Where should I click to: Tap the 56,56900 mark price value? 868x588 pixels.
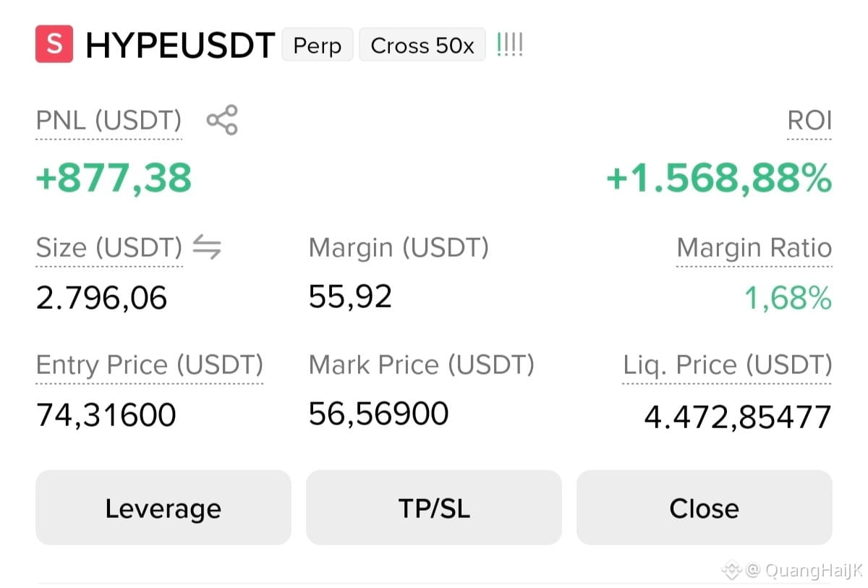379,414
